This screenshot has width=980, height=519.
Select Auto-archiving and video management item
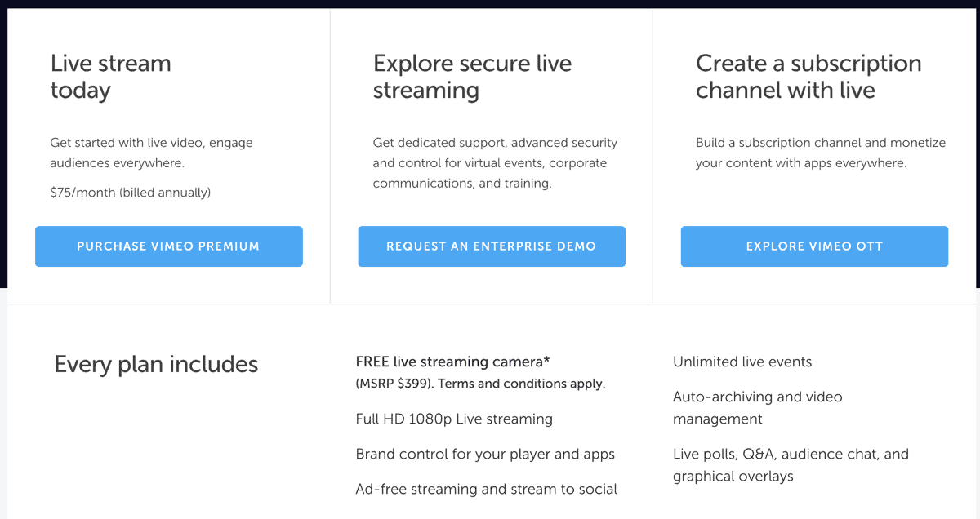pos(758,408)
